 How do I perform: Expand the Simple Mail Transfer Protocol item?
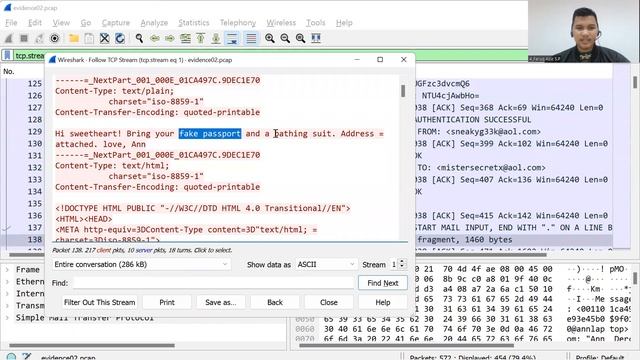[x=7, y=317]
